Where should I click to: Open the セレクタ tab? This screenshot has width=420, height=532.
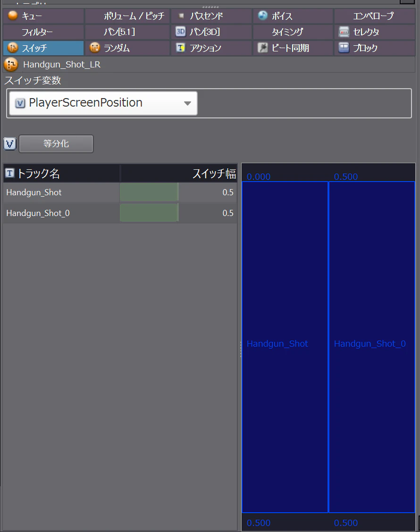pyautogui.click(x=375, y=32)
